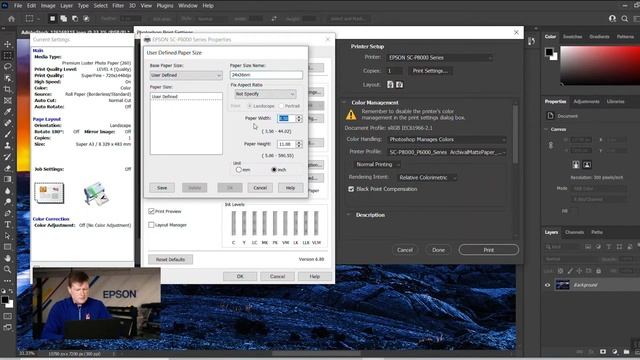Select the inch unit radio button
The width and height of the screenshot is (640, 360).
pos(274,170)
